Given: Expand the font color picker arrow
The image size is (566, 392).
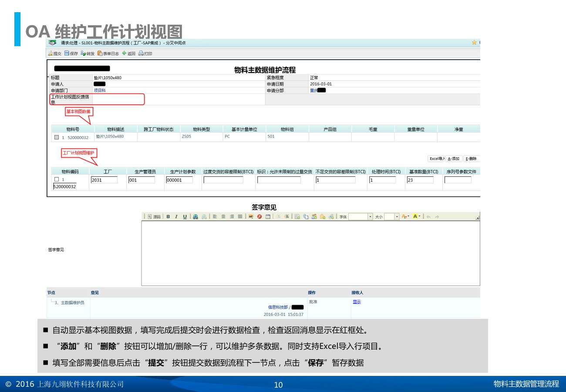Looking at the screenshot, I should pyautogui.click(x=408, y=216).
